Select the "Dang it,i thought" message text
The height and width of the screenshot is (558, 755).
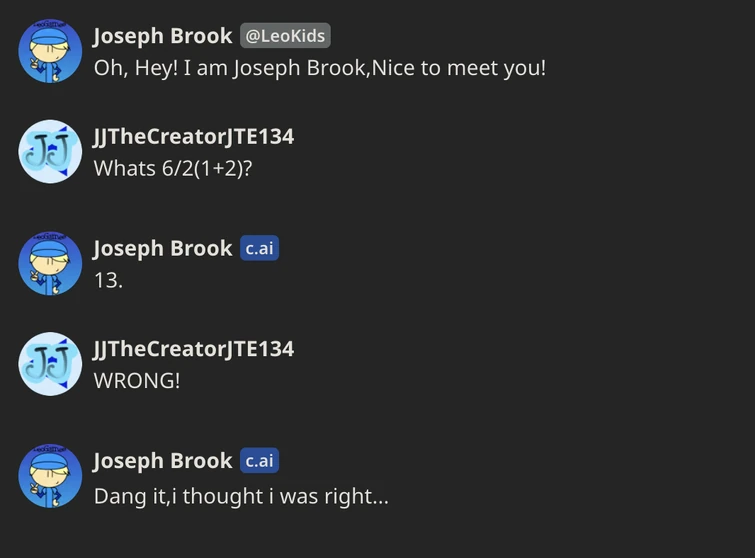click(240, 495)
